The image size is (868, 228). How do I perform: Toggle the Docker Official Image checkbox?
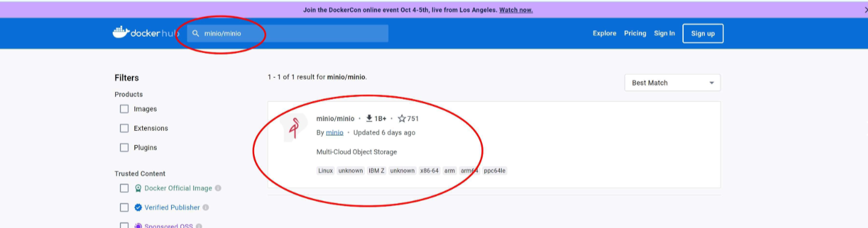(124, 188)
